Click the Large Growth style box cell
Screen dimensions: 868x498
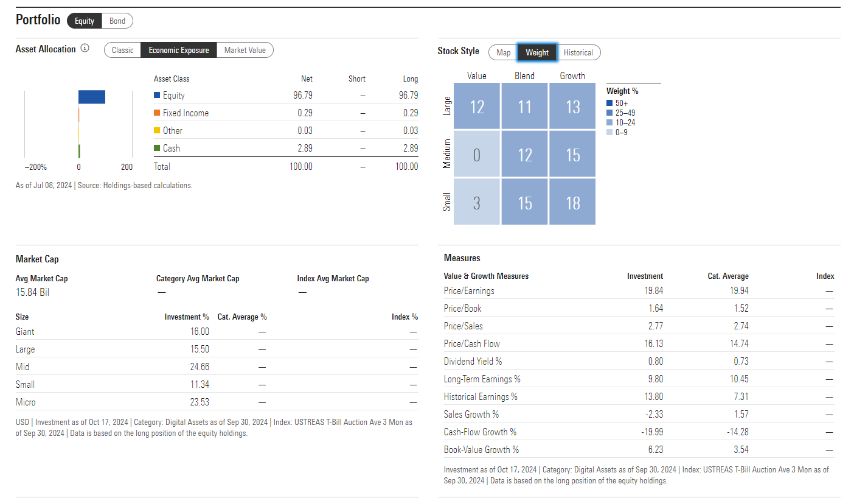tap(572, 107)
